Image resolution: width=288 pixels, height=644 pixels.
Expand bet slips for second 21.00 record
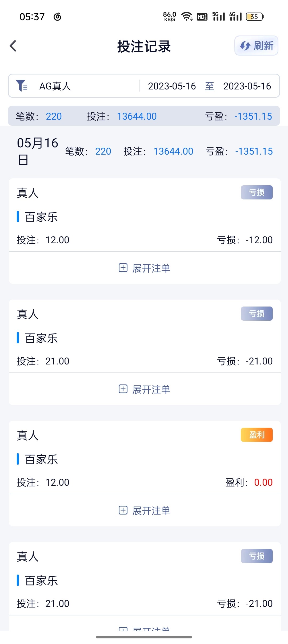pyautogui.click(x=145, y=389)
